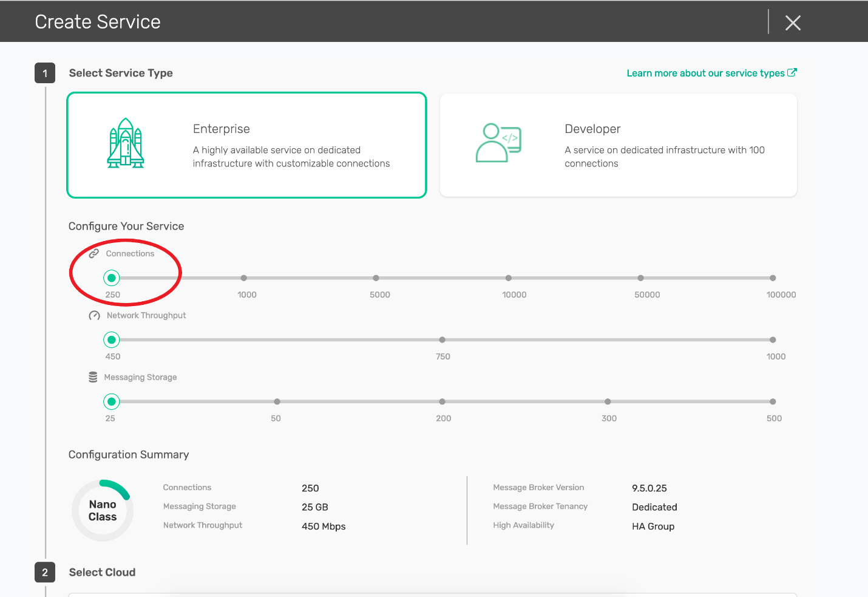Set Network Throughput slider to 750
Screen dimensions: 868x597
[x=442, y=340]
